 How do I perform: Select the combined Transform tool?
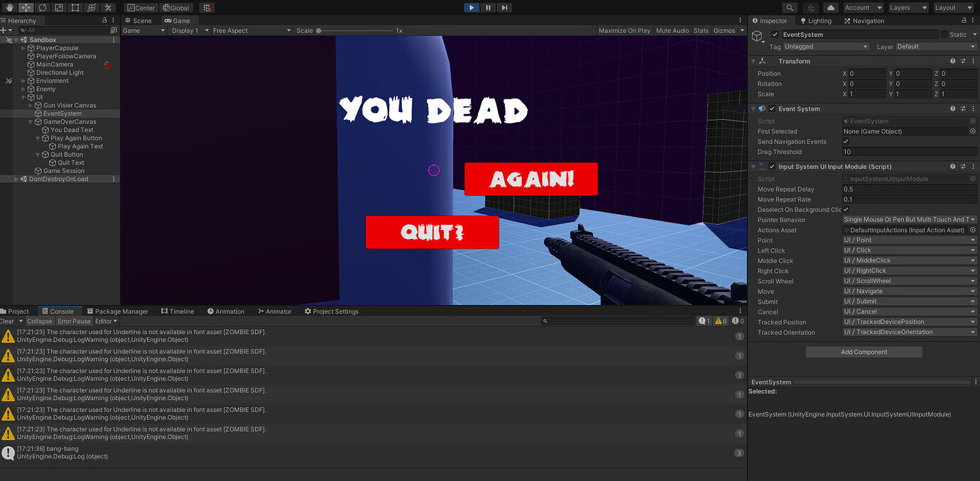coord(91,7)
